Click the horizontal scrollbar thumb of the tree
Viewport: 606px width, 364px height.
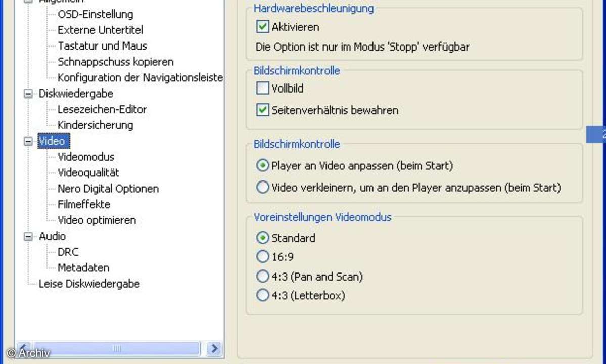click(x=116, y=348)
